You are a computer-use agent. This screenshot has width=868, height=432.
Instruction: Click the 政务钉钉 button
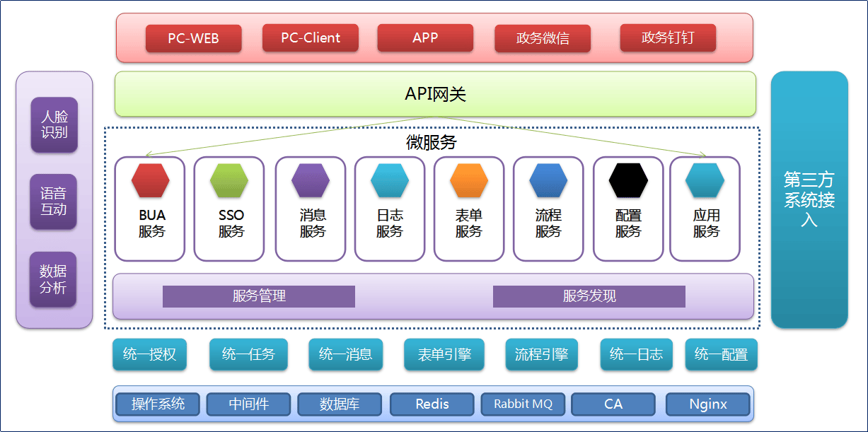coord(668,38)
